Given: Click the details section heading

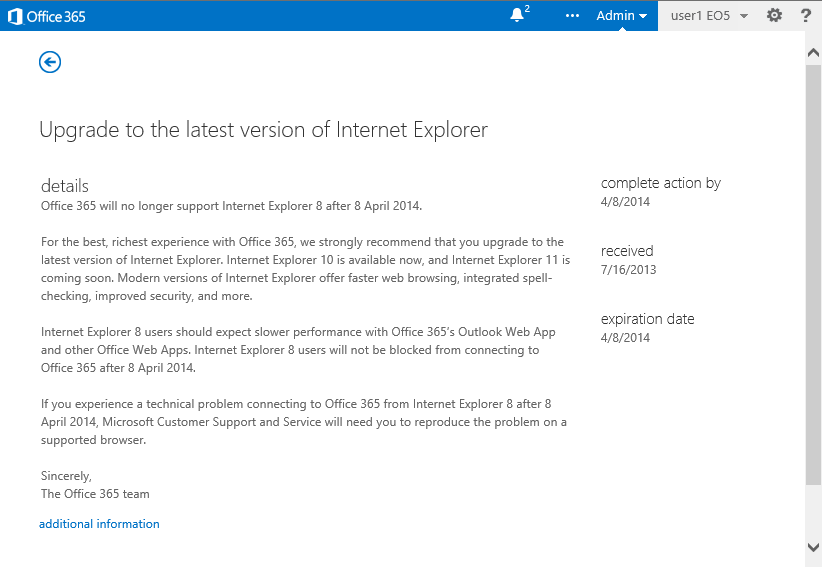Looking at the screenshot, I should tap(65, 186).
